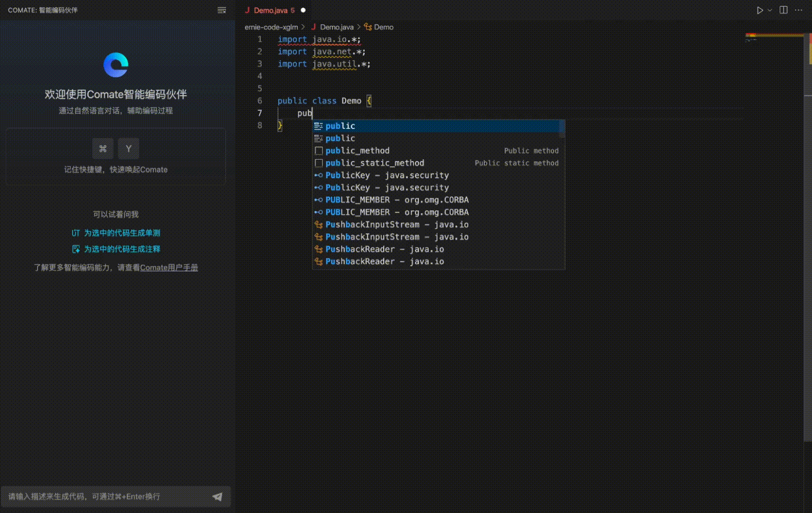812x513 pixels.
Task: Click the 'public class Demo' declaration
Action: (320, 101)
